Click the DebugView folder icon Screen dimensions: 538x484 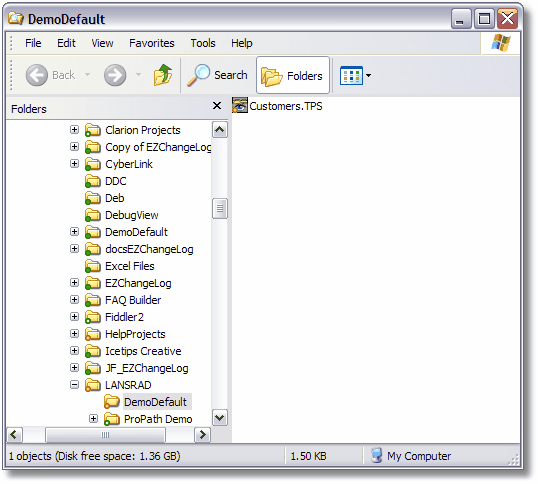[93, 215]
